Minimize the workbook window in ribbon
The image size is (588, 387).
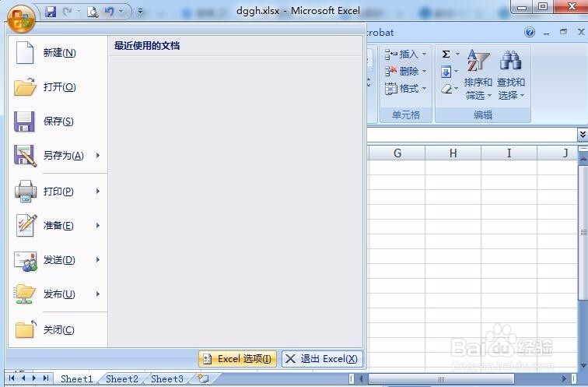tap(546, 33)
